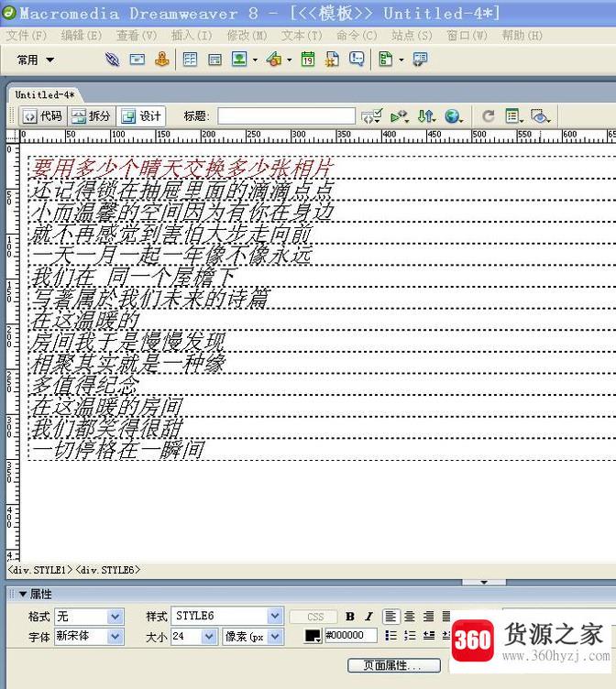616x689 pixels.
Task: Open the file management icon
Action: tap(426, 116)
